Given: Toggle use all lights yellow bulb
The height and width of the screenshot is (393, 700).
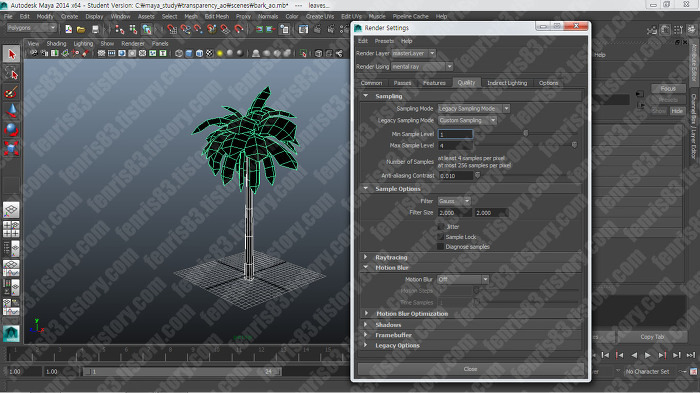Looking at the screenshot, I should tap(220, 54).
